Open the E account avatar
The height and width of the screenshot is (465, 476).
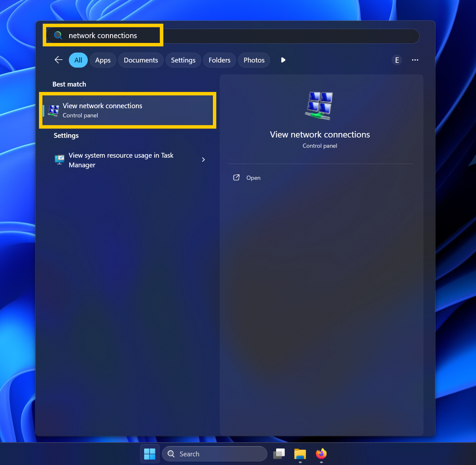coord(397,60)
